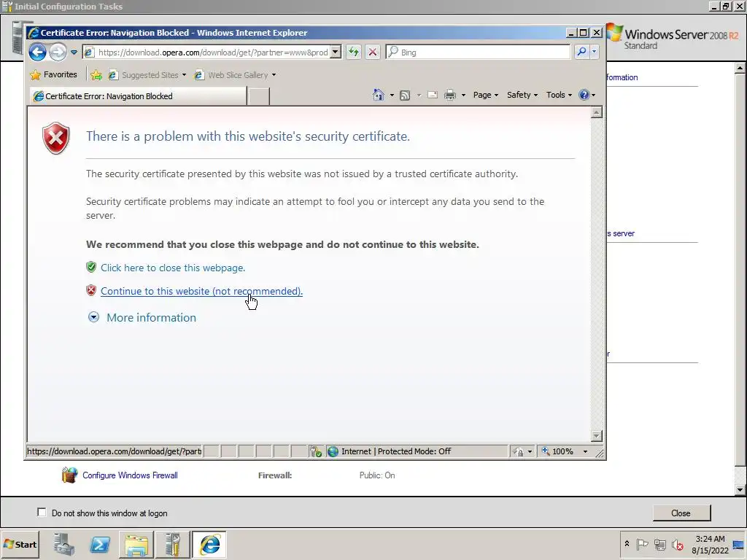Open search provider options dropdown arrow

[594, 52]
